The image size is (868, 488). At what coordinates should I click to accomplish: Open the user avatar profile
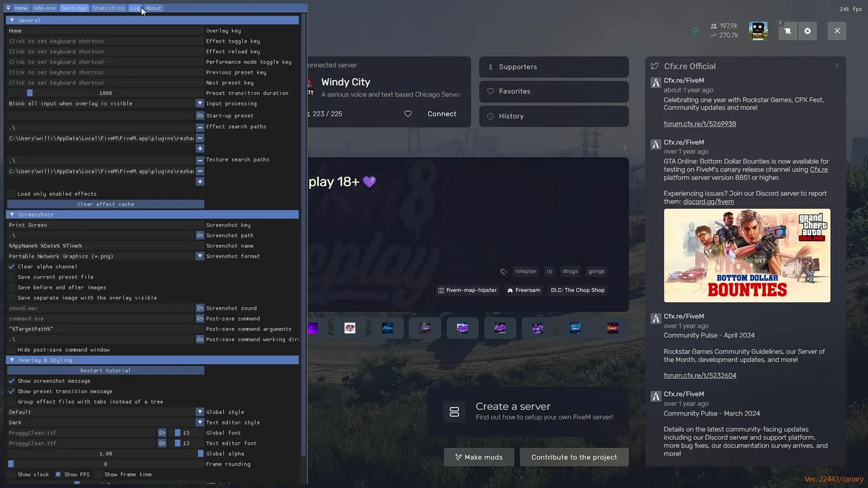[x=758, y=31]
